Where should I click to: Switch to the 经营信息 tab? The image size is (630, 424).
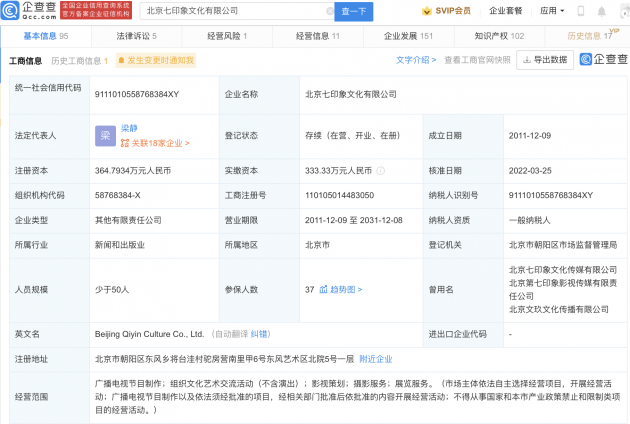pos(318,36)
